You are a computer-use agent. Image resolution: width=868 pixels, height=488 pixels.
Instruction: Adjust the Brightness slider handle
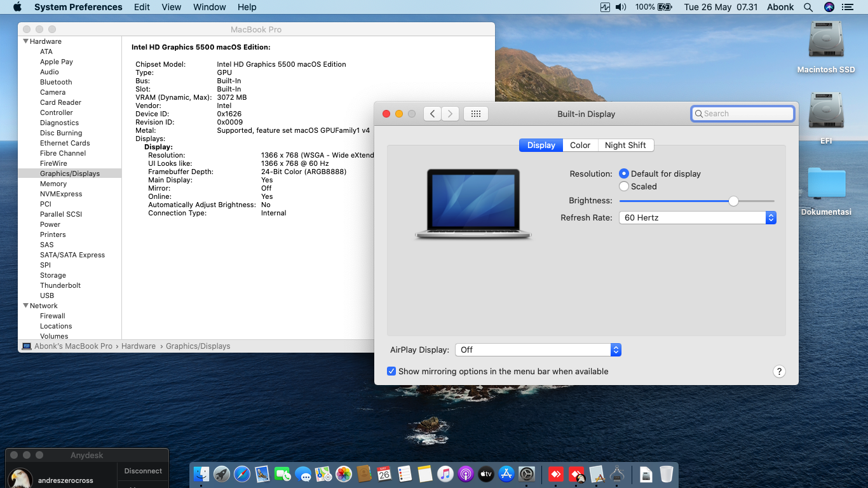pos(733,201)
